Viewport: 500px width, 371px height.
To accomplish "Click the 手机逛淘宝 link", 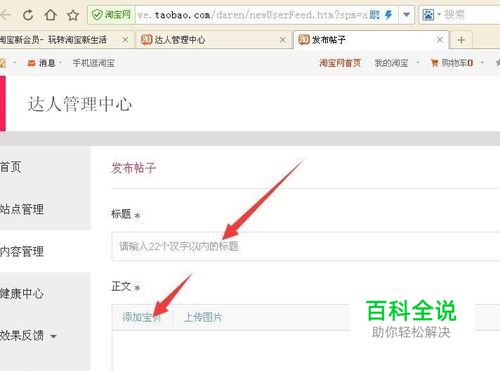I will [x=94, y=63].
